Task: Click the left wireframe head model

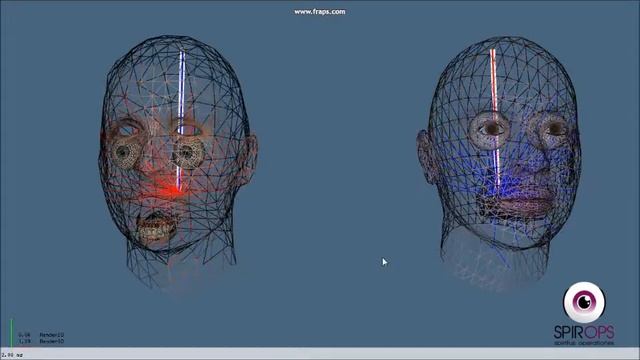Action: tap(177, 163)
